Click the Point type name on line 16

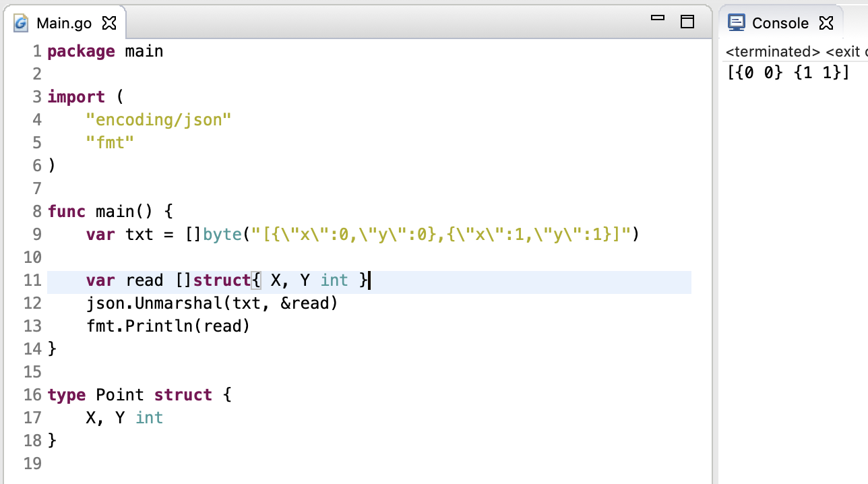pyautogui.click(x=120, y=395)
